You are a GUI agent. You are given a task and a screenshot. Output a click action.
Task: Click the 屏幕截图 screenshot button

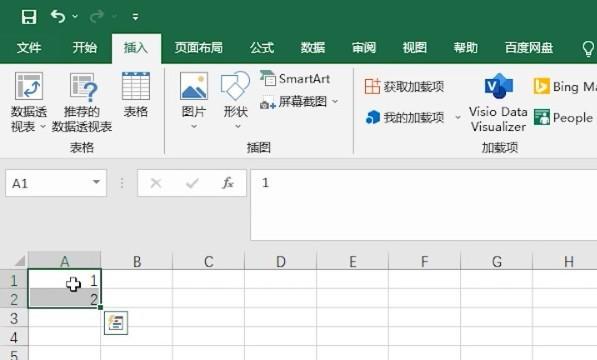[x=294, y=102]
